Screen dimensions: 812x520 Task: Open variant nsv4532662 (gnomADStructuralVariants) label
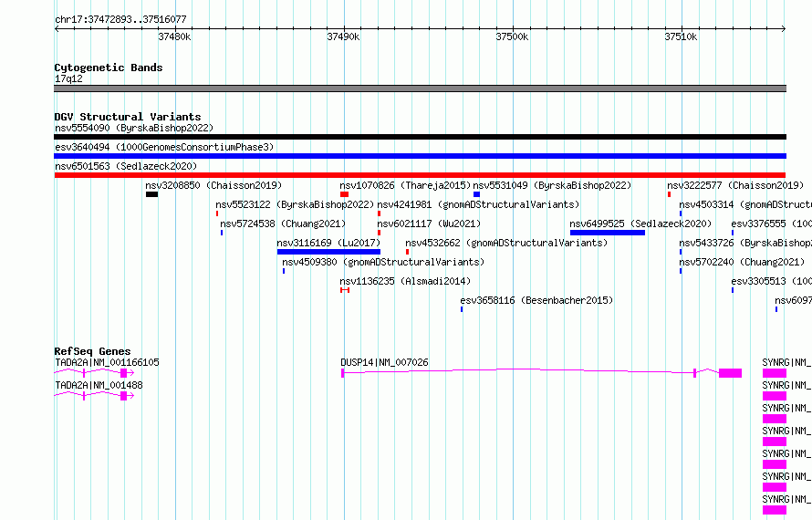(x=506, y=243)
